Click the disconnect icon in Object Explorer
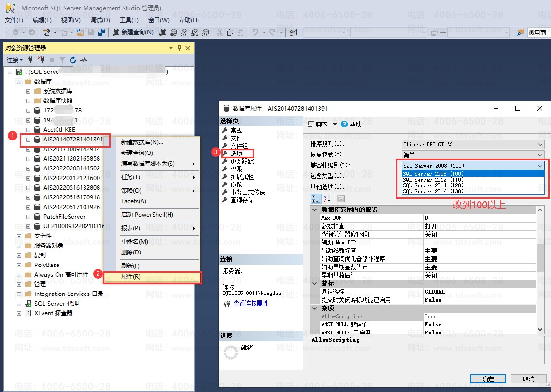This screenshot has width=551, height=392. point(41,60)
